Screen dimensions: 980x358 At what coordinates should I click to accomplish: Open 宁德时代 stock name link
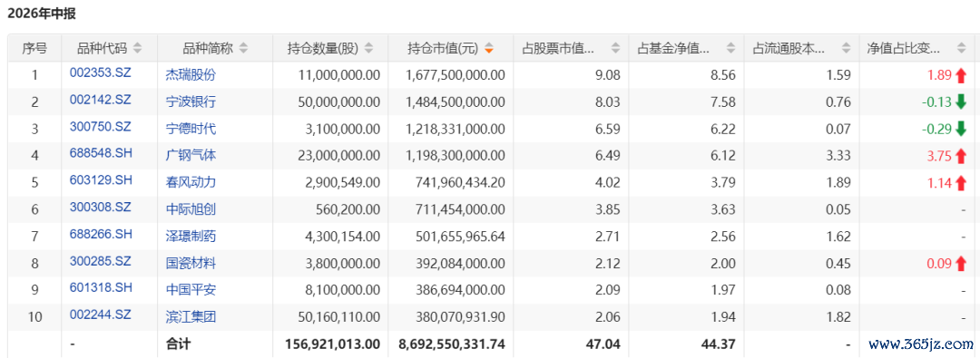coord(191,130)
